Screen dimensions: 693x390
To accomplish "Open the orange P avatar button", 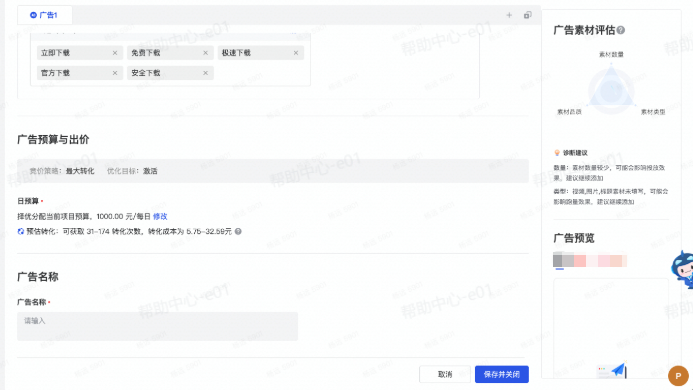I will [x=678, y=376].
